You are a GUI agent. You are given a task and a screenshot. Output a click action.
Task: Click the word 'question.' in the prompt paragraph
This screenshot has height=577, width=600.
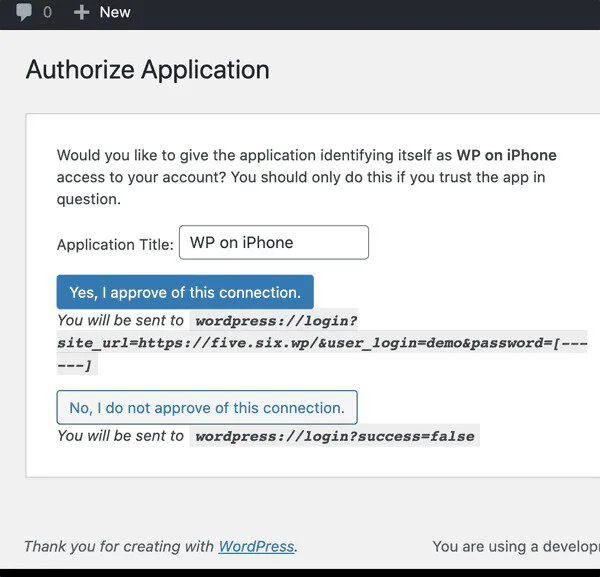point(88,199)
